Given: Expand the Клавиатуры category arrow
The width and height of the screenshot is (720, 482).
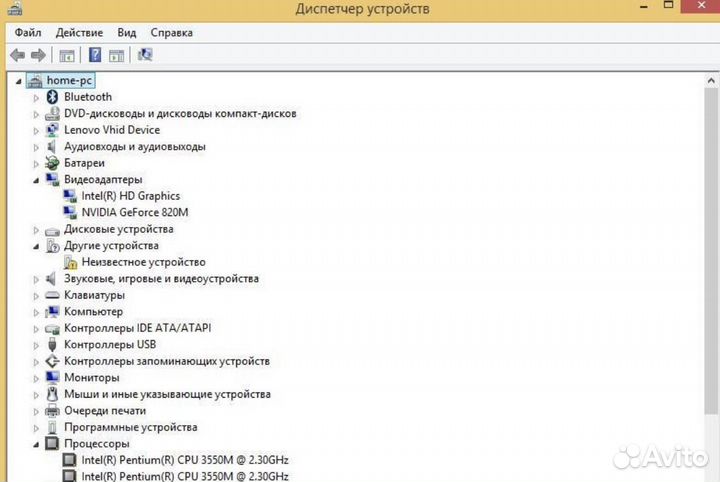Looking at the screenshot, I should pos(36,296).
